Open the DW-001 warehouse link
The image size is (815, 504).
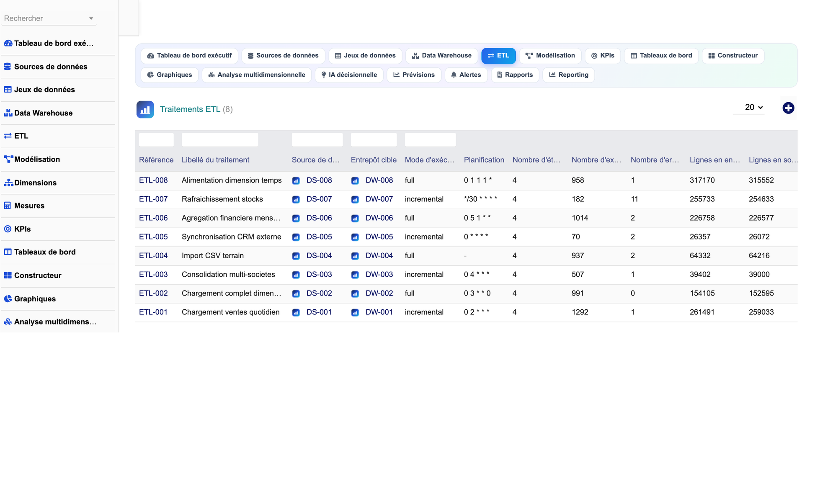pyautogui.click(x=379, y=312)
